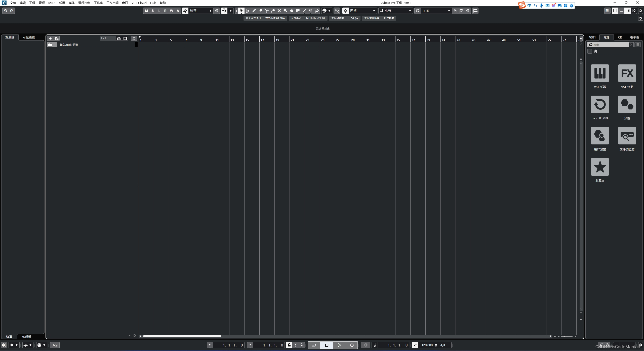644x351 pixels.
Task: Open the 收藏夹 favorites tile
Action: (600, 167)
